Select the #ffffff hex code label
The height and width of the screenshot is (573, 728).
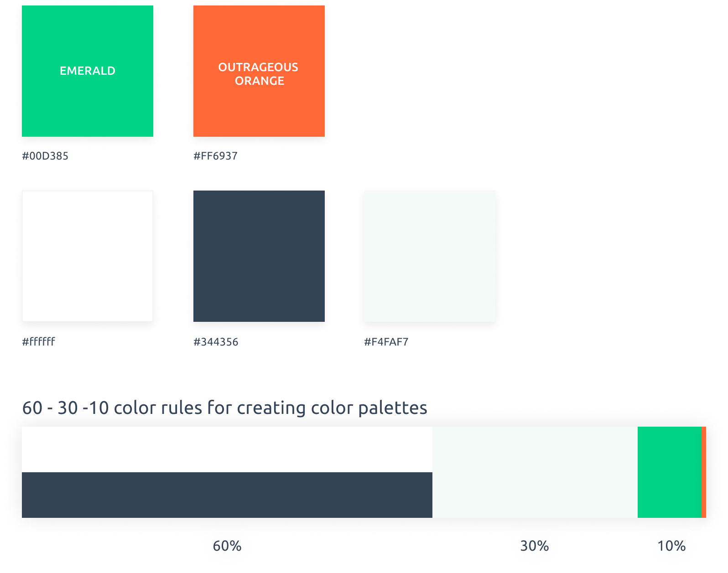tap(38, 342)
